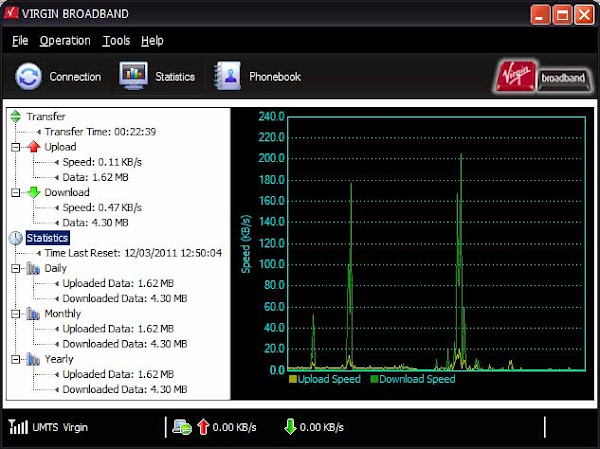Select the Daily tree label
The height and width of the screenshot is (449, 600).
55,268
